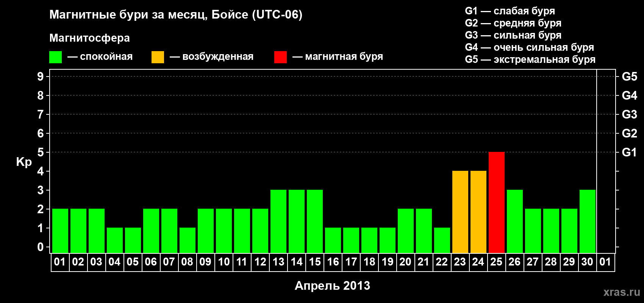
Task: Click the 'магнитная буря' legend label
Action: click(x=344, y=57)
